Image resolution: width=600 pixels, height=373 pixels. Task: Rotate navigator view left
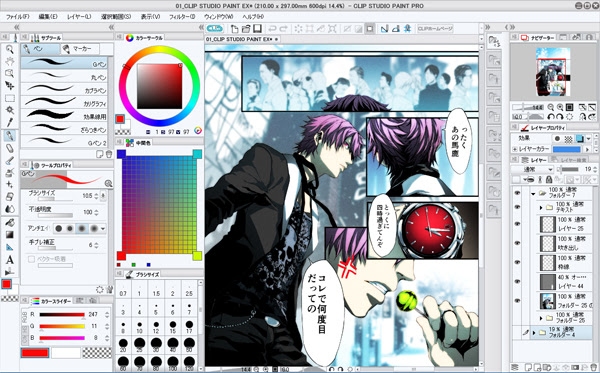[551, 117]
